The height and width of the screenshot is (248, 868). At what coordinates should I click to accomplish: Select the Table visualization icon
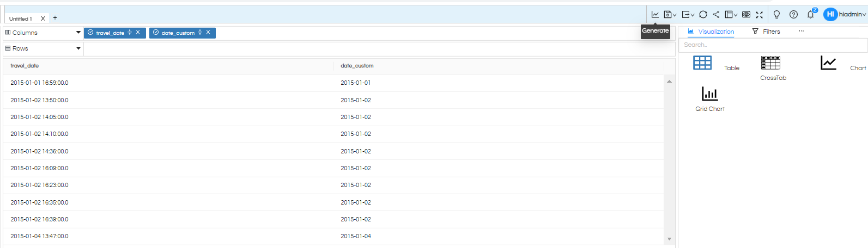coord(702,63)
